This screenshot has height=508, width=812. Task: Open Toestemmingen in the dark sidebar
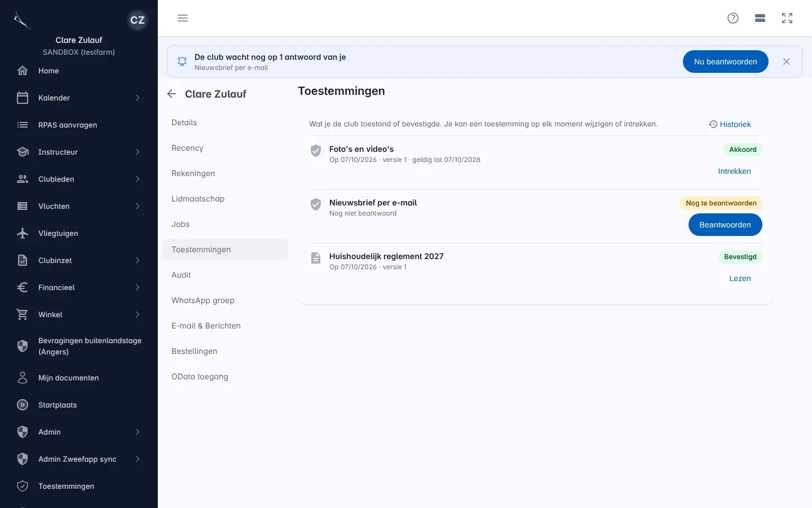click(x=79, y=486)
